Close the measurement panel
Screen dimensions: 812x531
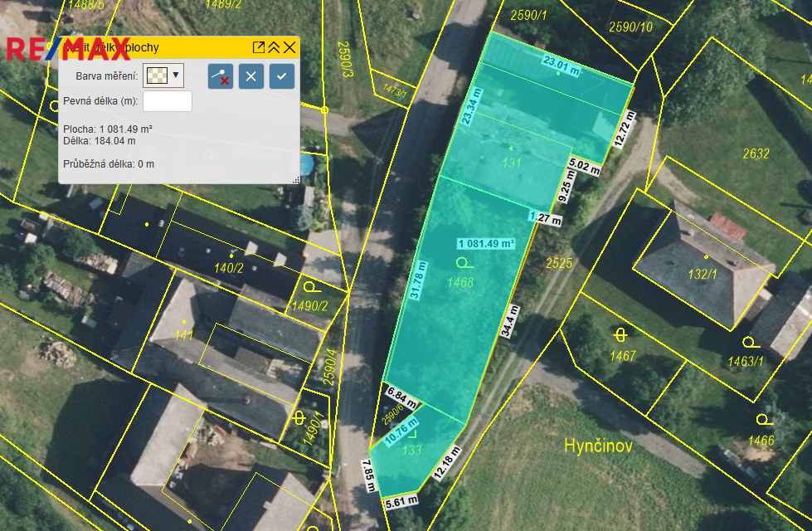[x=289, y=48]
